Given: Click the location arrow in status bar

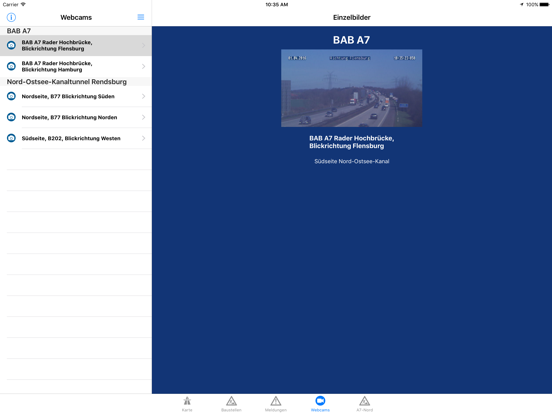Looking at the screenshot, I should pyautogui.click(x=522, y=5).
